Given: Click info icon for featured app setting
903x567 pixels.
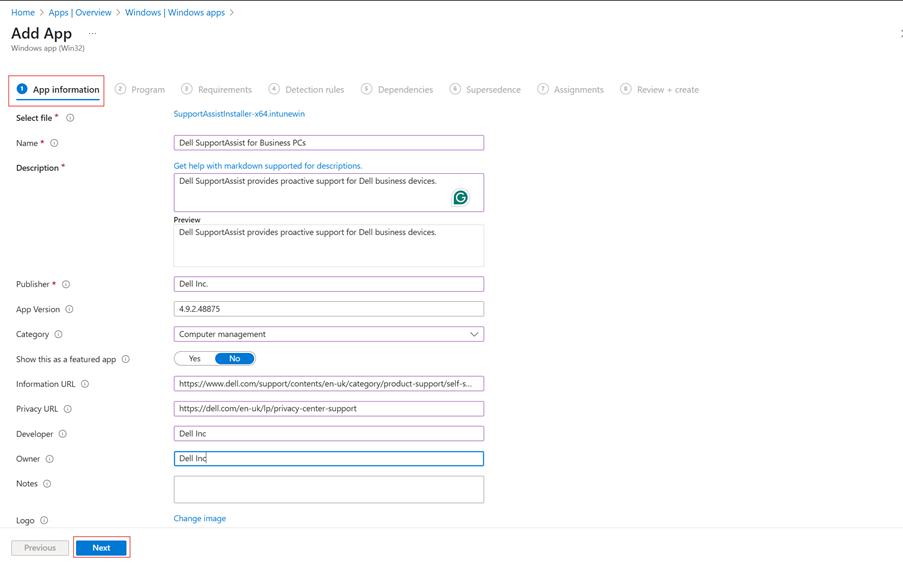Looking at the screenshot, I should click(x=126, y=359).
